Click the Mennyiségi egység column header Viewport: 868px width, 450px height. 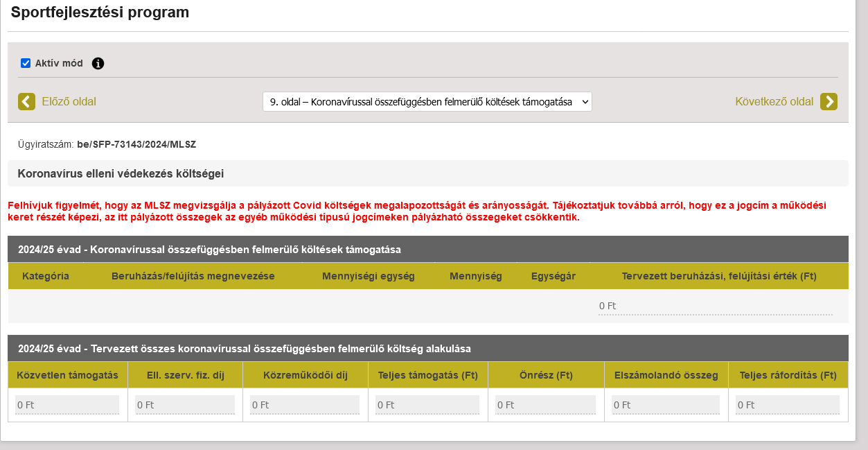(x=369, y=276)
